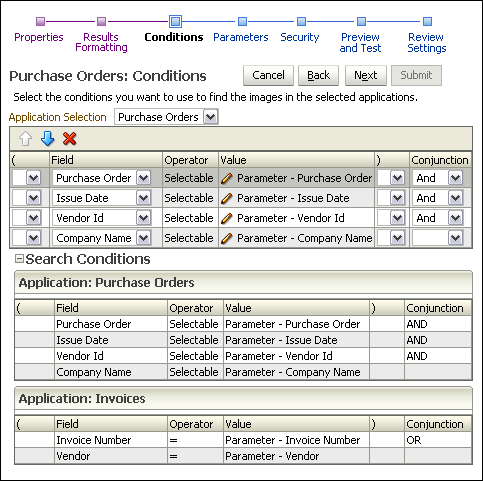Screen dimensions: 483x481
Task: Go to the Preview and Test step
Action: (360, 42)
